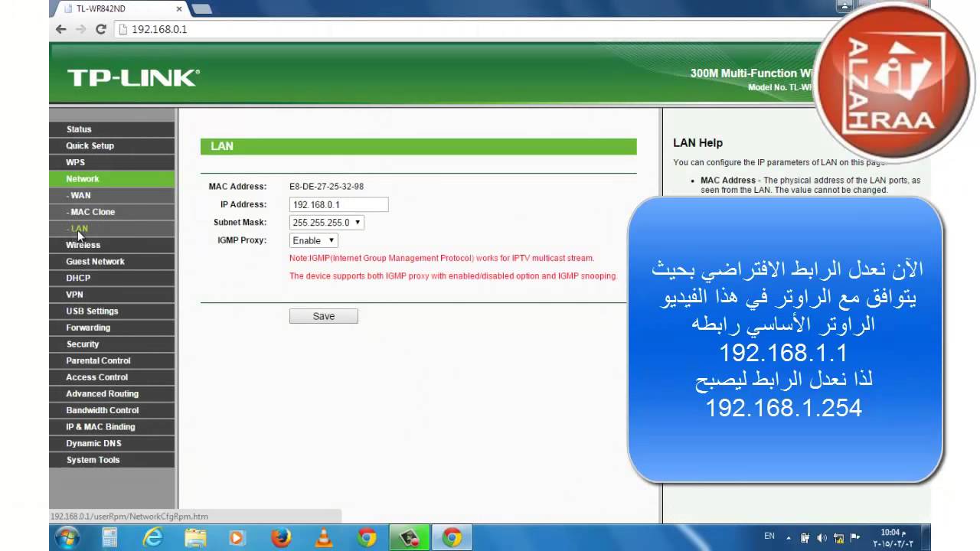Click the Action Center flag icon
Viewport: 980px width, 551px height.
tap(855, 538)
